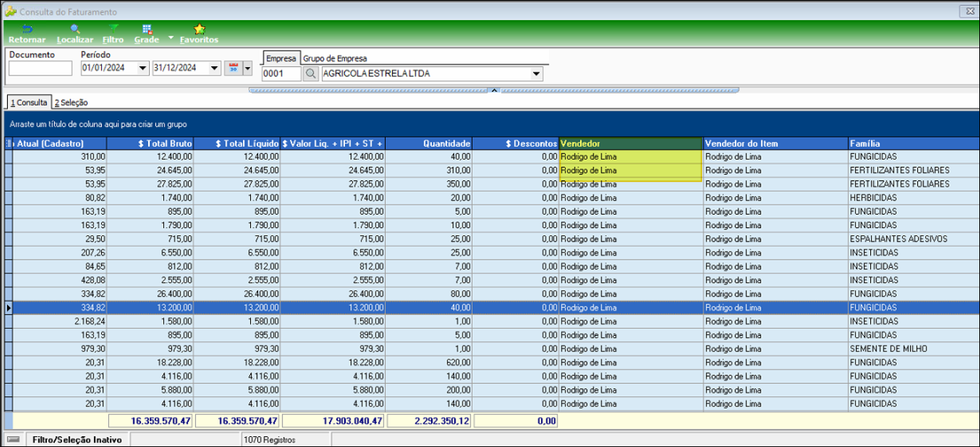Click the 27.825,00 cell under $ Total Bruto
The height and width of the screenshot is (447, 980).
coord(150,184)
